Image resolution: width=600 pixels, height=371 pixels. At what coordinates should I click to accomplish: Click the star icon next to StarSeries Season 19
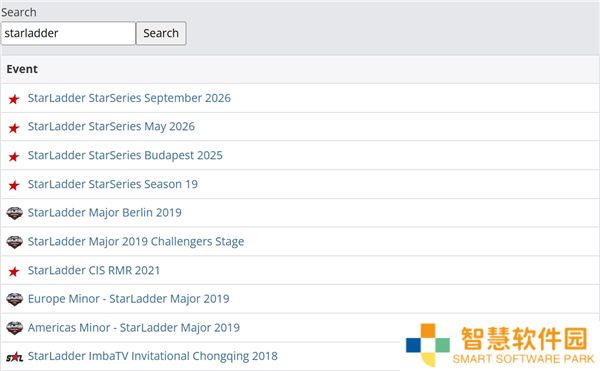coord(14,185)
